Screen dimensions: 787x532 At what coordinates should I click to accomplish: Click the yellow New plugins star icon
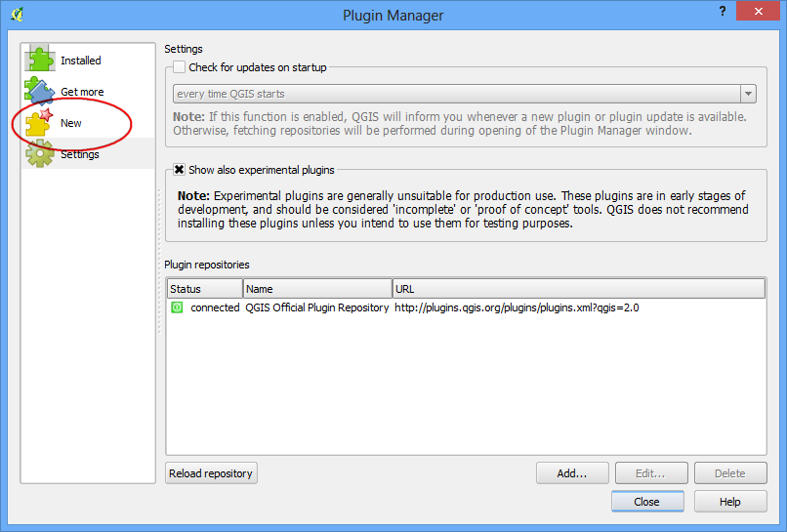(x=40, y=122)
